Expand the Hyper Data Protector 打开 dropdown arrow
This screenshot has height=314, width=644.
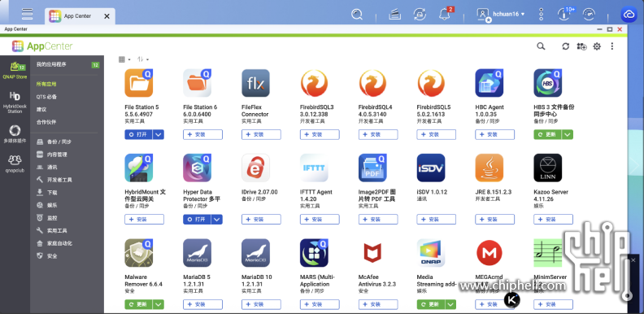(x=217, y=220)
